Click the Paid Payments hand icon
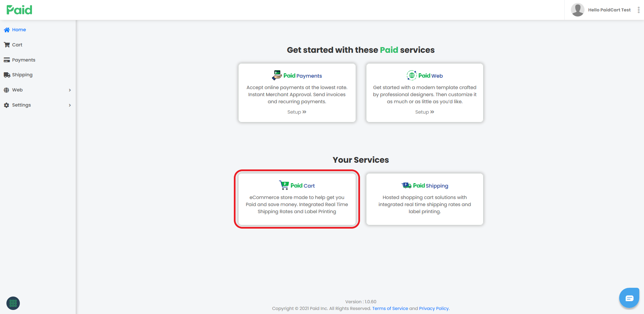644x314 pixels. (276, 75)
